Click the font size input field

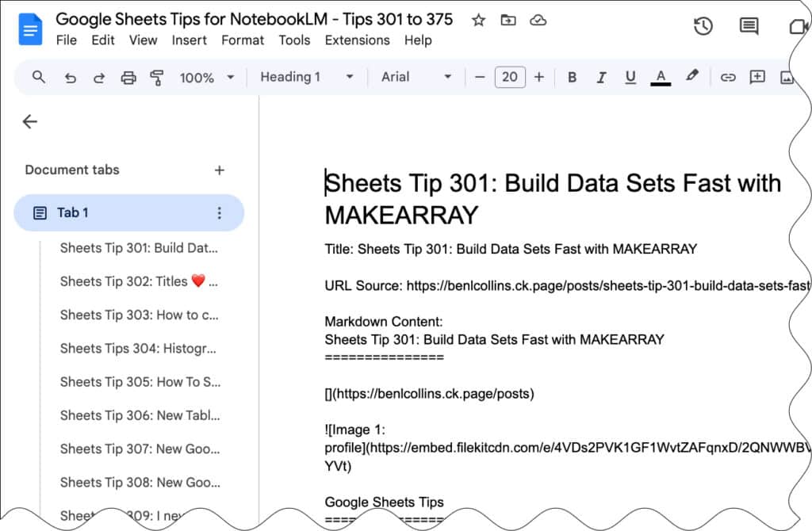(x=509, y=77)
